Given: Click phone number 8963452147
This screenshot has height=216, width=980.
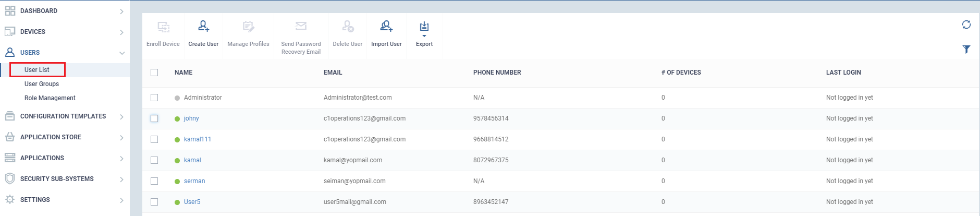Looking at the screenshot, I should (491, 202).
